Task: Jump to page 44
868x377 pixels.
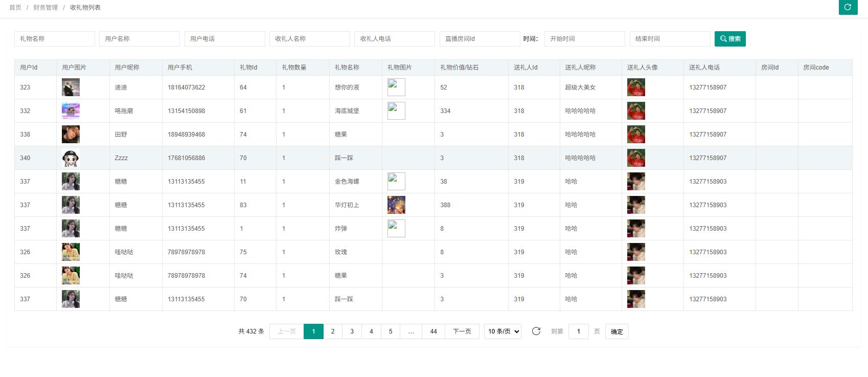Action: (x=433, y=331)
